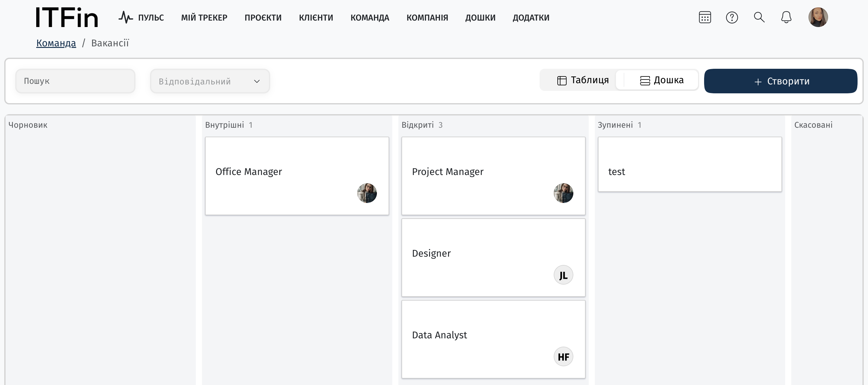Open the Пульс pulse icon
868x385 pixels.
(126, 17)
